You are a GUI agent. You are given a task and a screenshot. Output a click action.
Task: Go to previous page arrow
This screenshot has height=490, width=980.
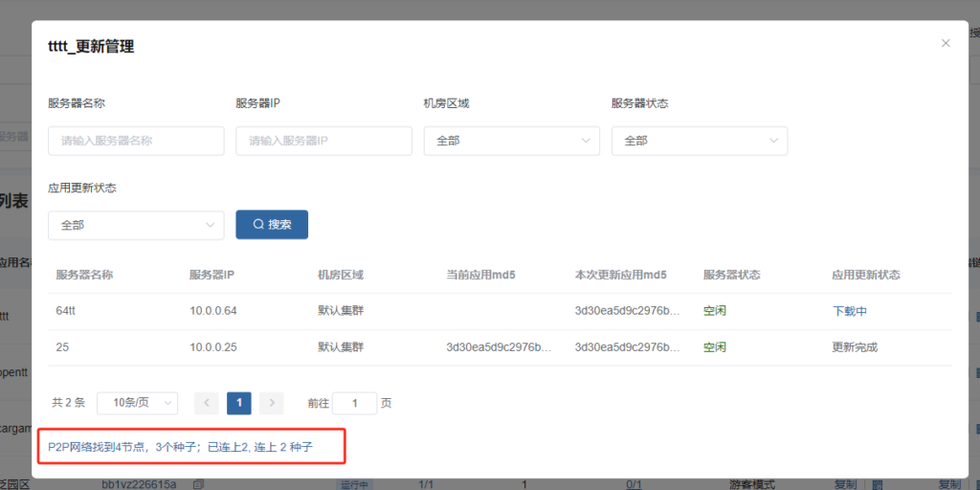207,403
